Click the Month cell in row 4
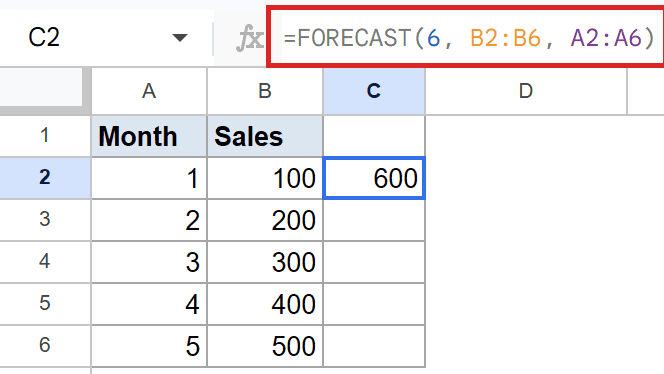The height and width of the screenshot is (374, 664). coord(149,261)
